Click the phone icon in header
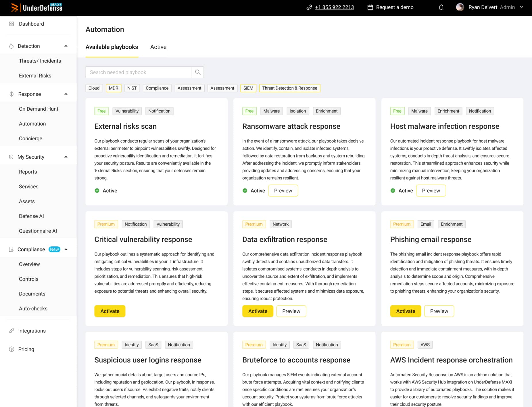This screenshot has width=532, height=407. coord(309,7)
